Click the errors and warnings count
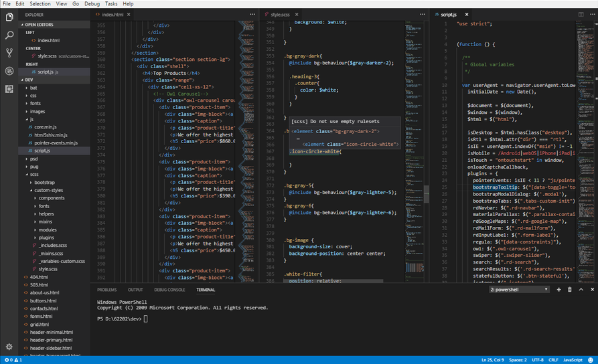The width and height of the screenshot is (598, 364). [x=13, y=360]
